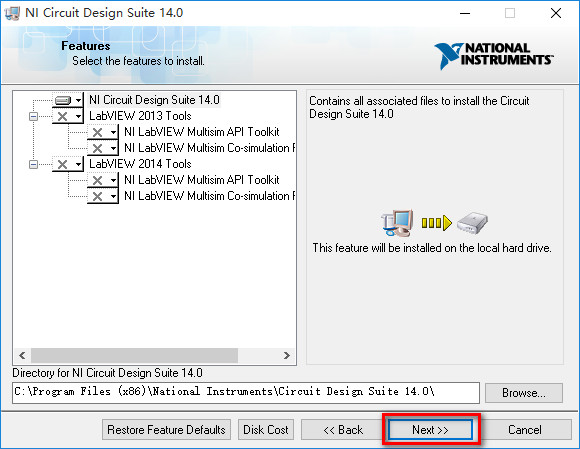Select NI LabVIEW Multisim API Toolkit under 2014 Tools

202,180
